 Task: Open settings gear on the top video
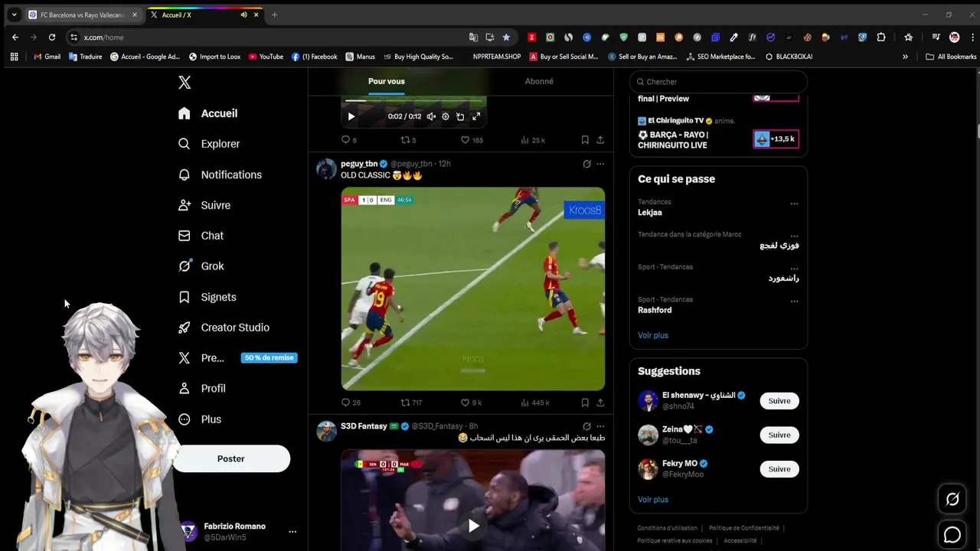click(446, 116)
